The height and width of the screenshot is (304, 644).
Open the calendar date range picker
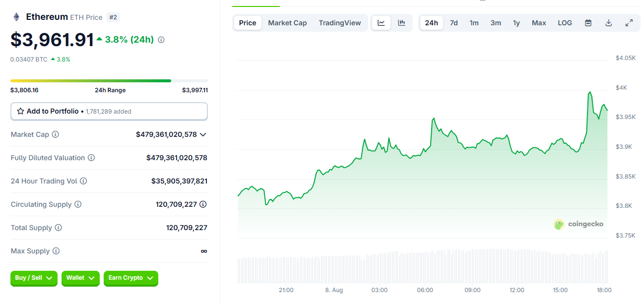click(588, 23)
